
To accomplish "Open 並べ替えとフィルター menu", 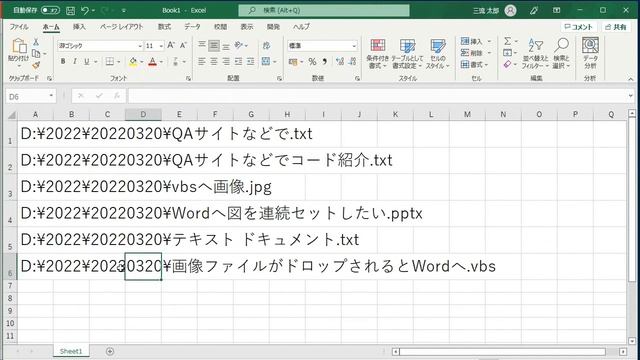I will point(536,53).
